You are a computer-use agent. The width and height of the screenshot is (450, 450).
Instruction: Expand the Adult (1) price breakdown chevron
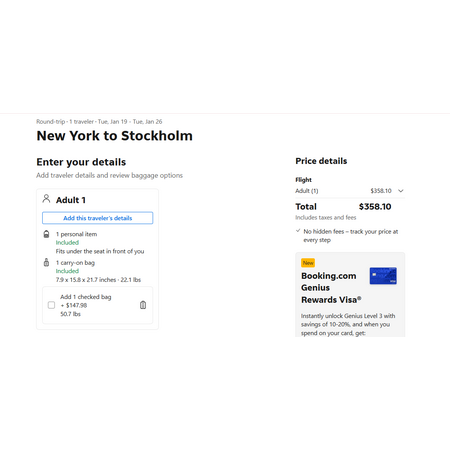click(x=401, y=191)
